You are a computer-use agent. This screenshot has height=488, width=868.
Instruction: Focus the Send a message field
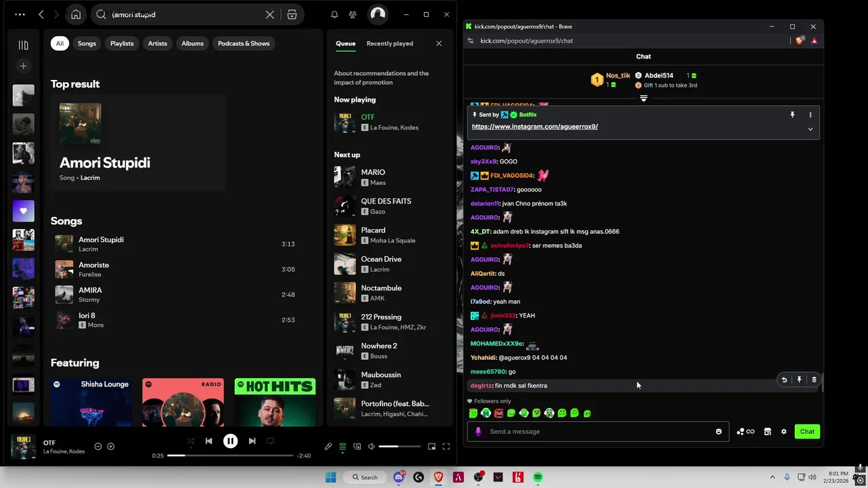click(598, 432)
